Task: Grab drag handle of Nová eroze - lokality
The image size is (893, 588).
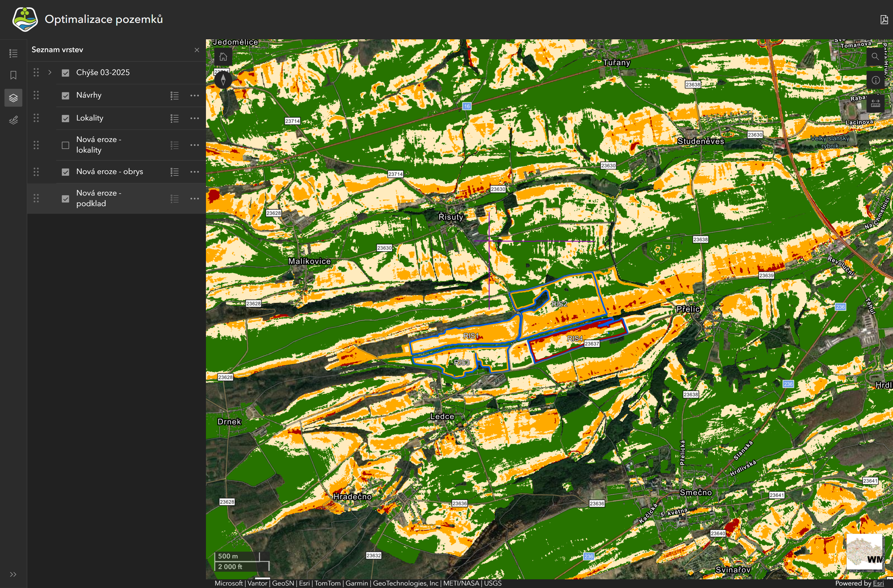Action: (x=36, y=145)
